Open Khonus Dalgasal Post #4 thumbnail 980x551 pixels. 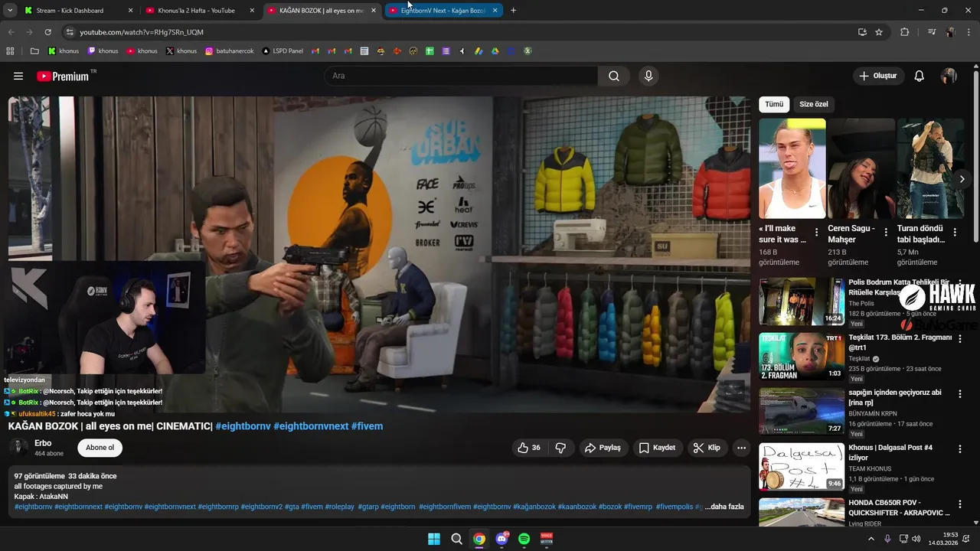(x=802, y=467)
